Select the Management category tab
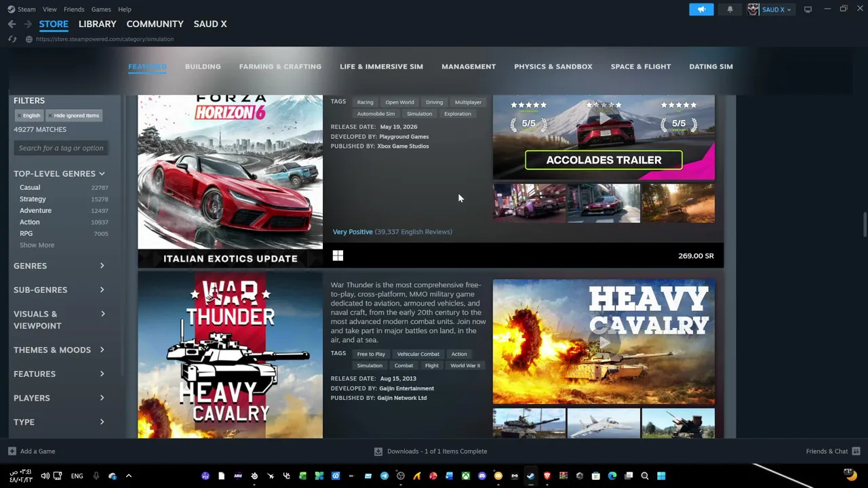 click(x=469, y=66)
